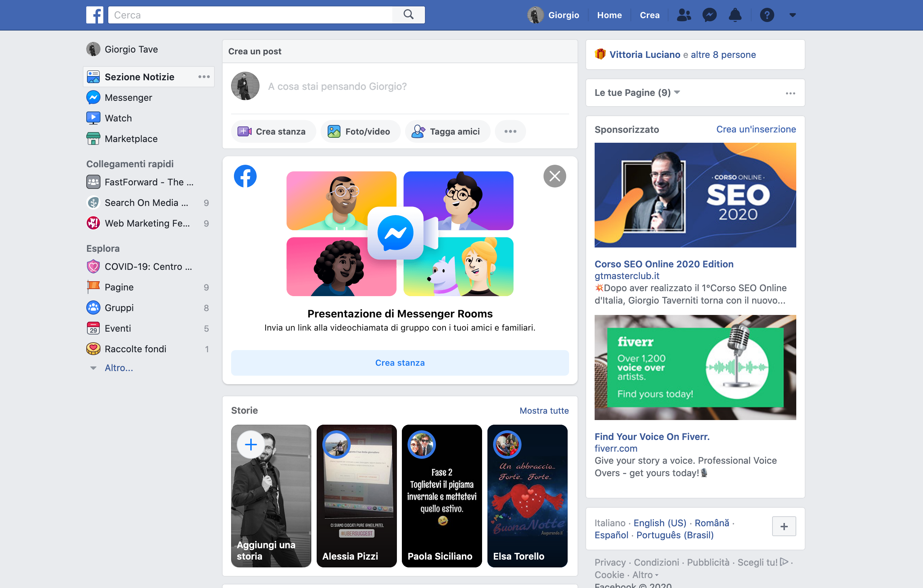
Task: Open Scegli tu! footer link
Action: pyautogui.click(x=763, y=562)
